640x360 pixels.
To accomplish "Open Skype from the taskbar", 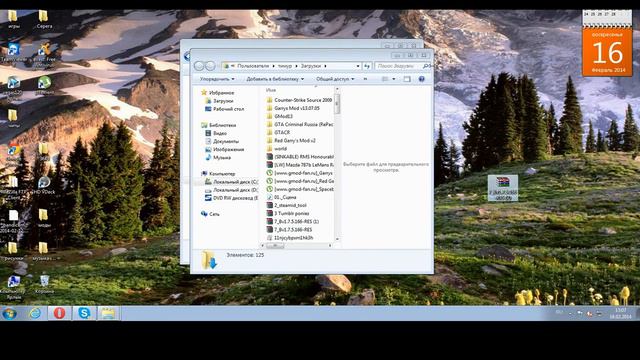I will (x=84, y=313).
